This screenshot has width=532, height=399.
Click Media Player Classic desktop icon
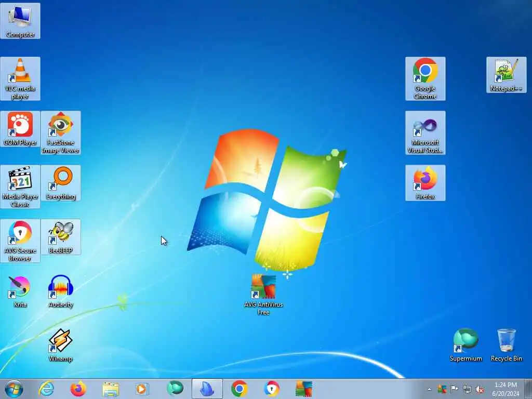[20, 187]
